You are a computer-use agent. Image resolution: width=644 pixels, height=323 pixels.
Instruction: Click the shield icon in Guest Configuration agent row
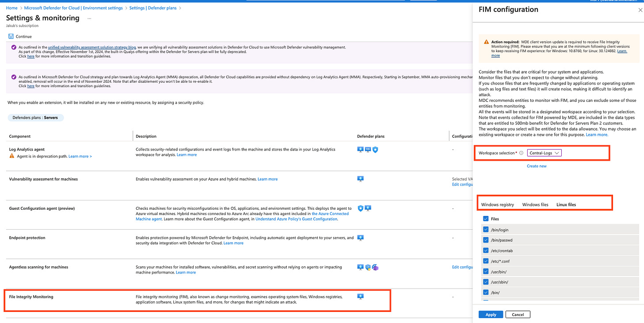click(360, 208)
